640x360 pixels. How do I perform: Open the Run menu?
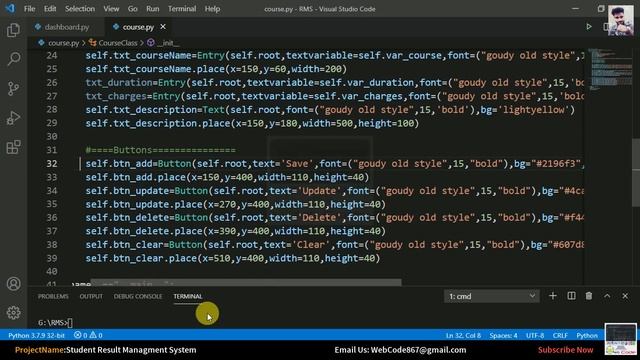(x=153, y=9)
